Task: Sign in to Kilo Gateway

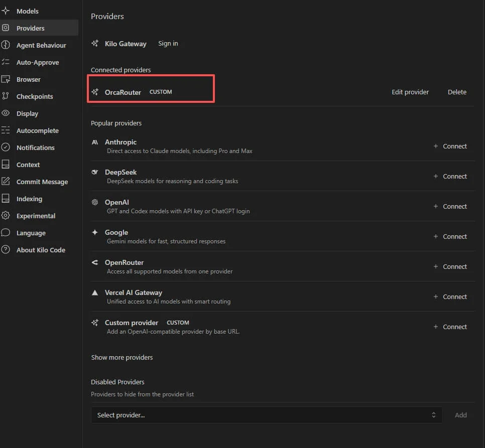Action: pyautogui.click(x=168, y=44)
